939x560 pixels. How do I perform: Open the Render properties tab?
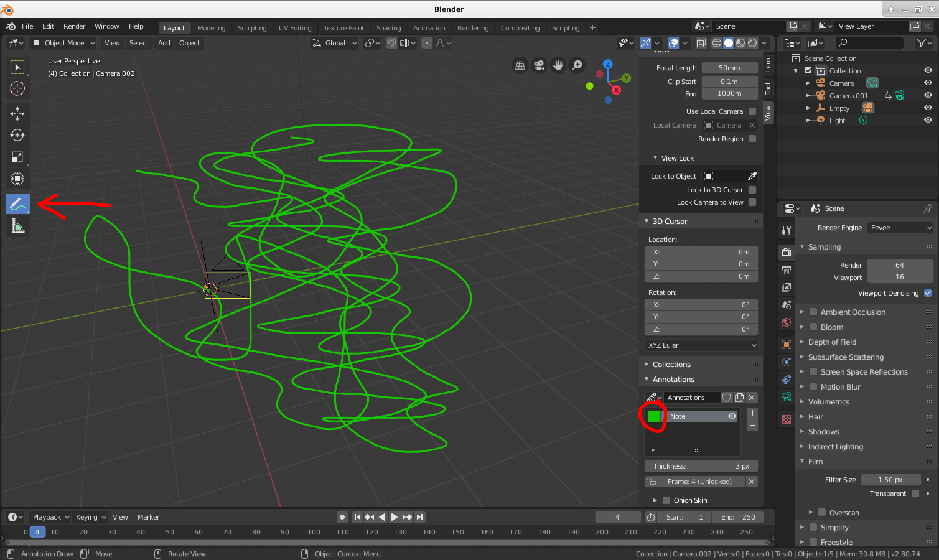[787, 252]
